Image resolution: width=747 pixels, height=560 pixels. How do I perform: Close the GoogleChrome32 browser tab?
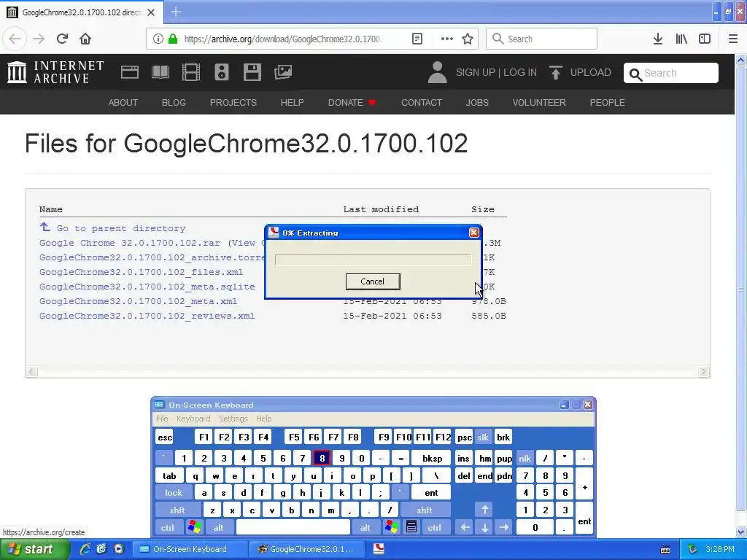(151, 12)
